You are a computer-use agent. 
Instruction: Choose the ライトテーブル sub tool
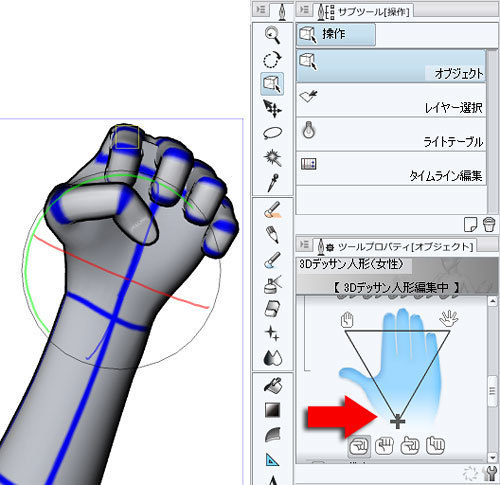(391, 134)
